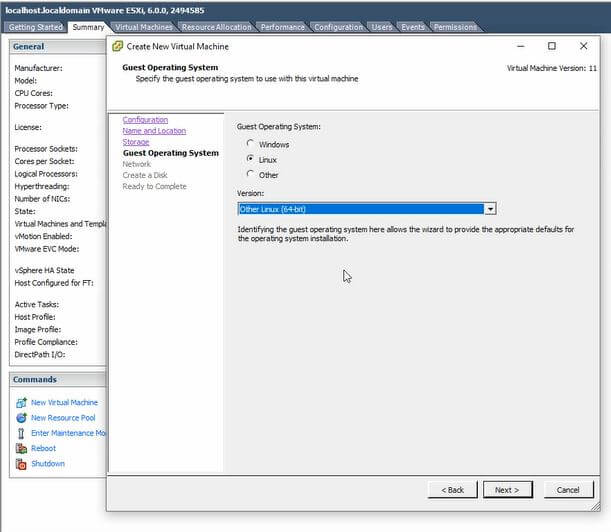The image size is (611, 532).
Task: Click the Back button
Action: [452, 490]
